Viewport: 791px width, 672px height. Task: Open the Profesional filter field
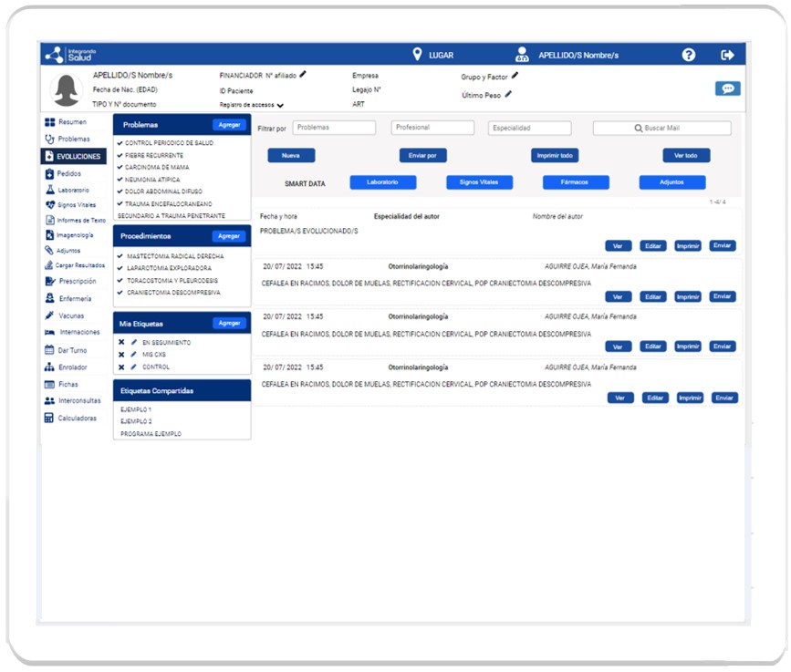tap(432, 128)
